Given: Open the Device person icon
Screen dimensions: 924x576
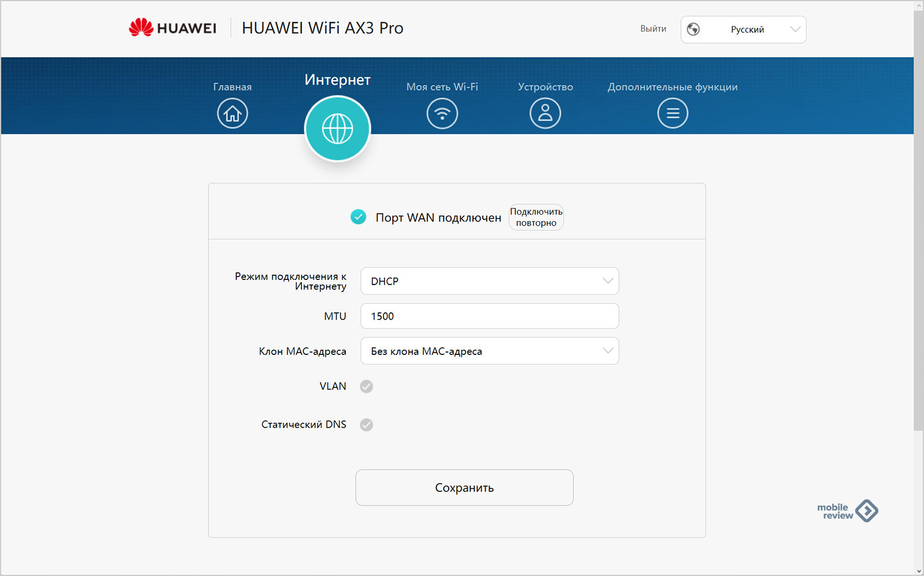Looking at the screenshot, I should [x=545, y=113].
